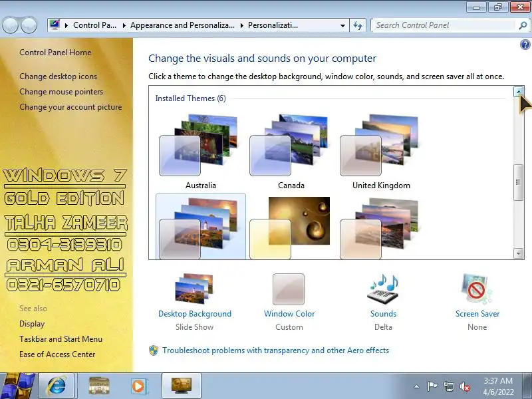Screen dimensions: 532x399
Task: Open the Screen Saver icon
Action: tap(477, 289)
